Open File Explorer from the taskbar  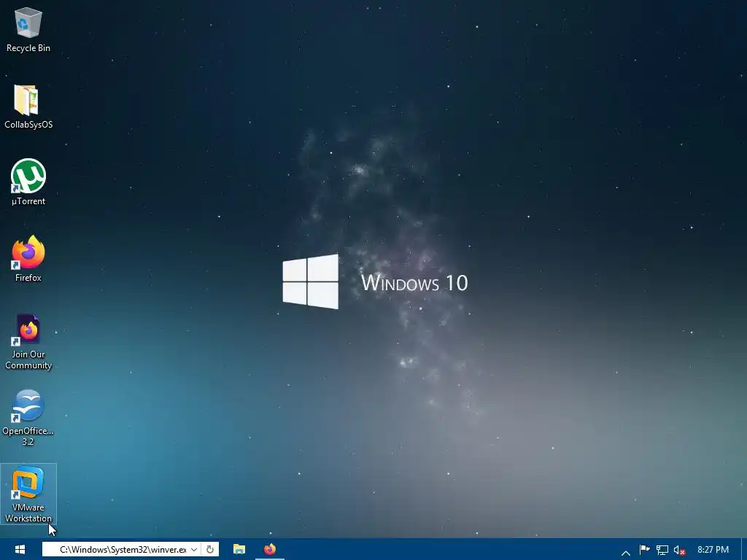coord(239,550)
